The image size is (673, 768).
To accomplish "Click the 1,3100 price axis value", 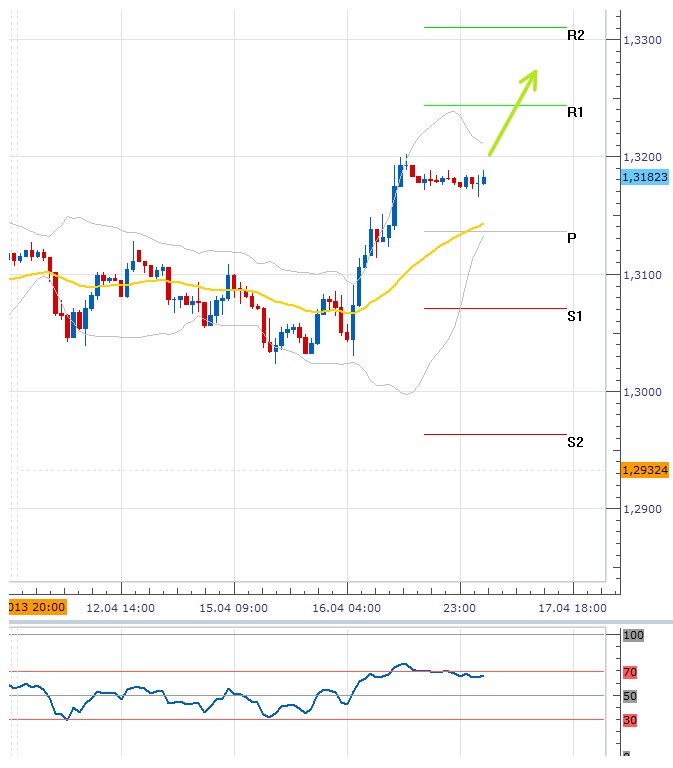I will 642,275.
